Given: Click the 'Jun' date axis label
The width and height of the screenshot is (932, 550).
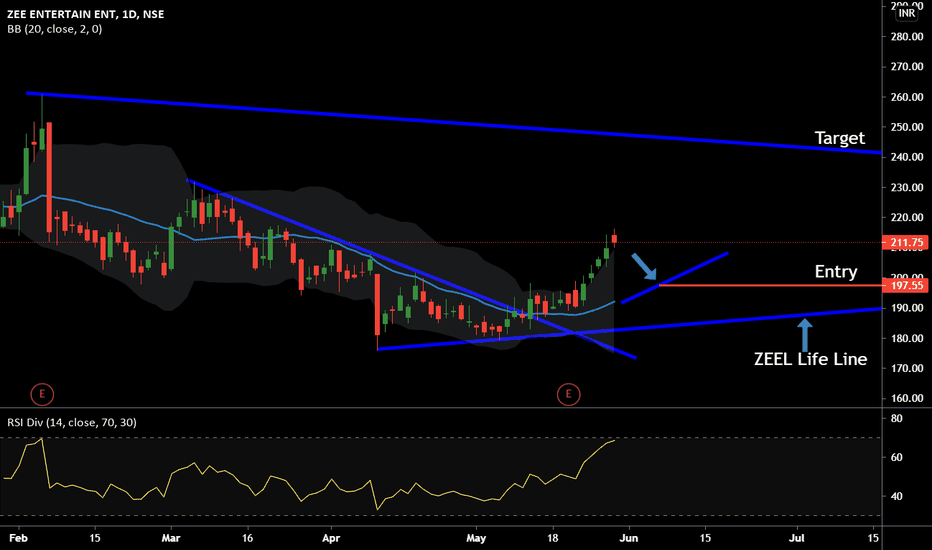Looking at the screenshot, I should [628, 538].
